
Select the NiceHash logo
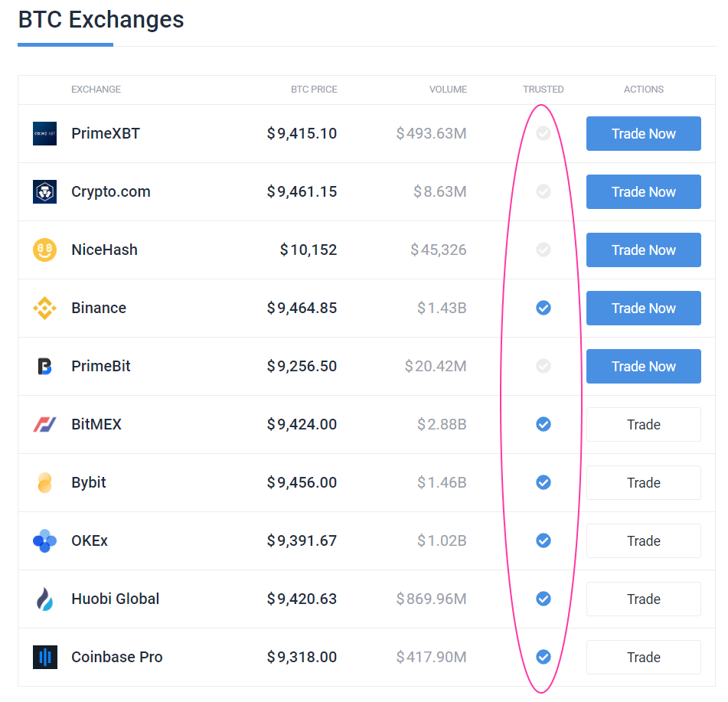coord(44,250)
